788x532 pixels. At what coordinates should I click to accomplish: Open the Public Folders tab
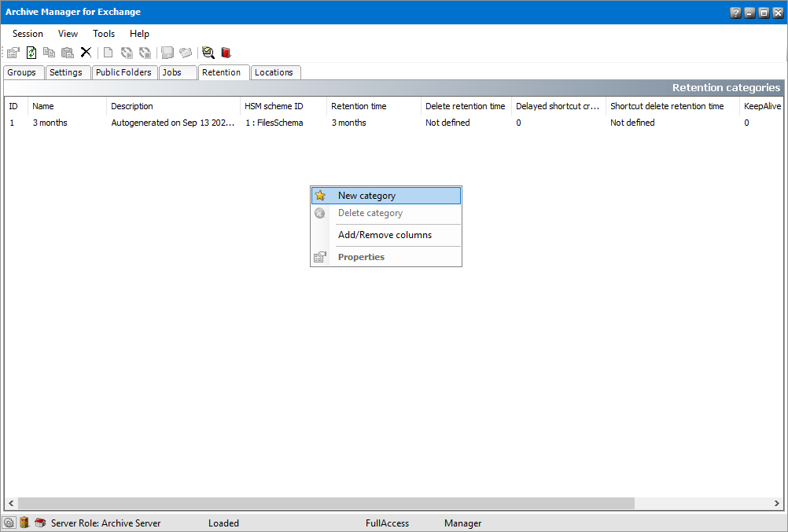[124, 72]
